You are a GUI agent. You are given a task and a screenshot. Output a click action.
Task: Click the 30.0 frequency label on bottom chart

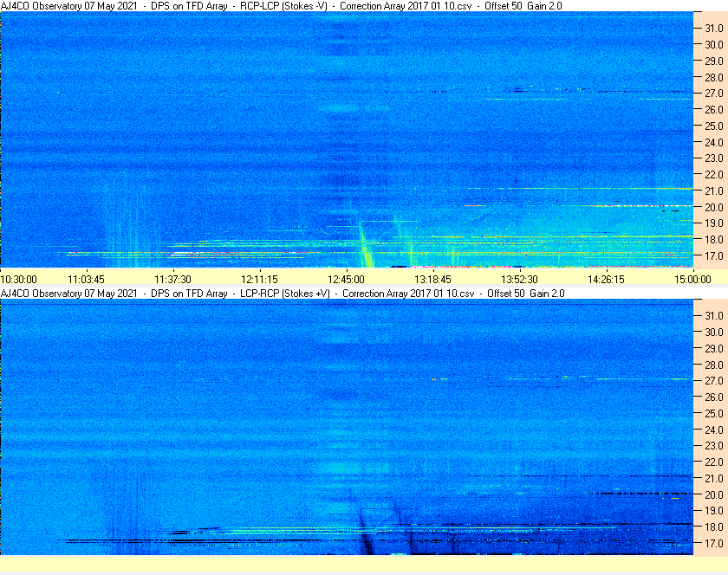tap(714, 332)
